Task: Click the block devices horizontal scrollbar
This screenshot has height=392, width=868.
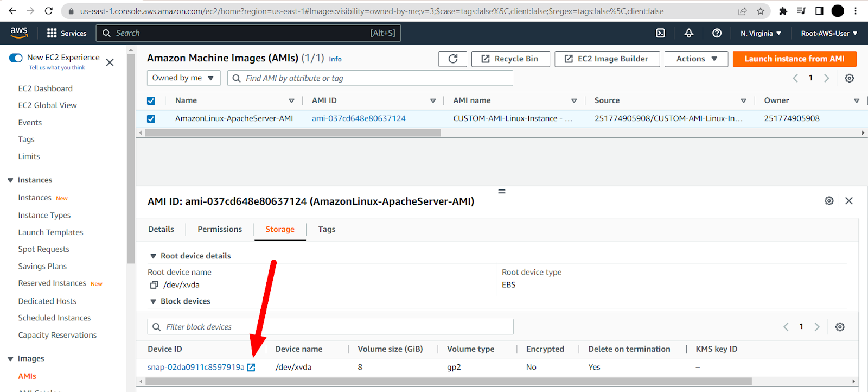Action: pos(449,381)
